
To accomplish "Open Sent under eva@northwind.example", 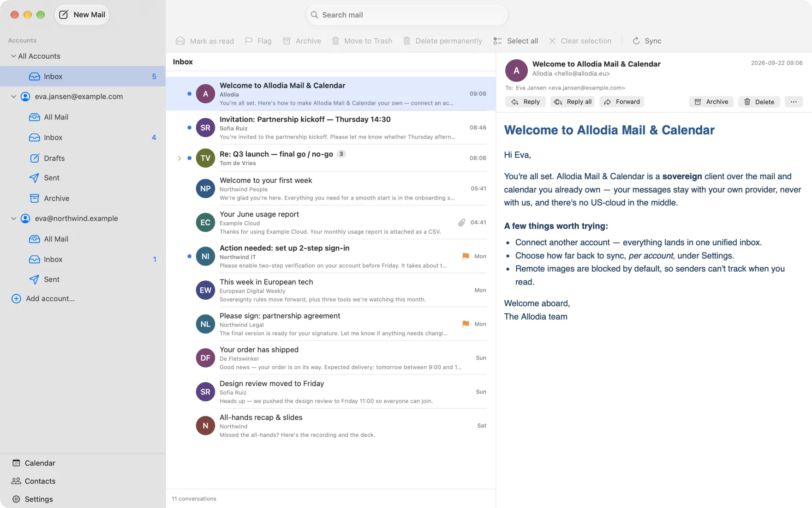I will click(x=83, y=279).
